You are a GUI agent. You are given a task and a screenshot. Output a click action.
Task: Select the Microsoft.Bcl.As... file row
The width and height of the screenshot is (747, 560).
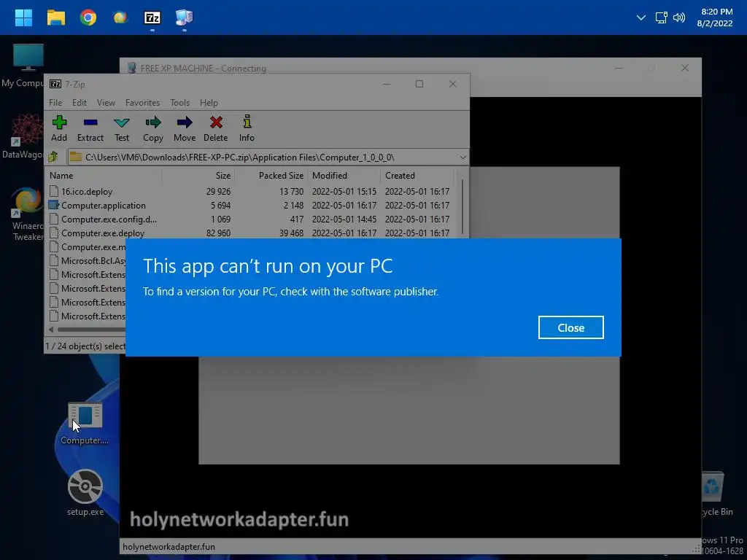coord(87,260)
